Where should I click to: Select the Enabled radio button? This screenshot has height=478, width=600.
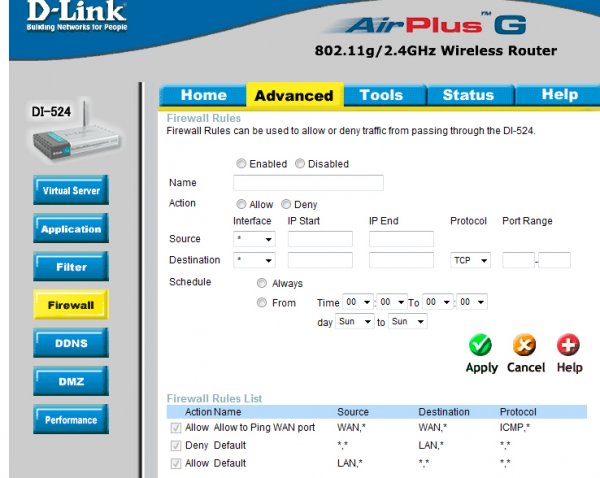tap(241, 164)
